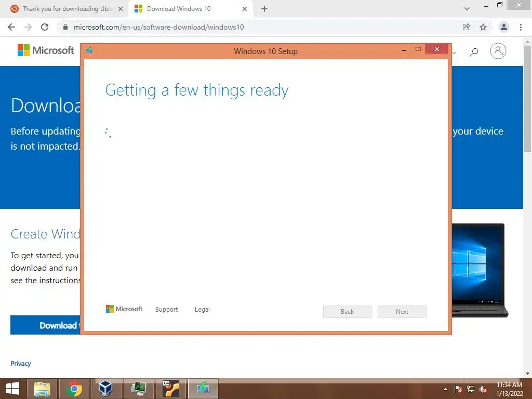Open the taskbar clock showing 11:34 AM
The image size is (532, 399).
point(510,389)
